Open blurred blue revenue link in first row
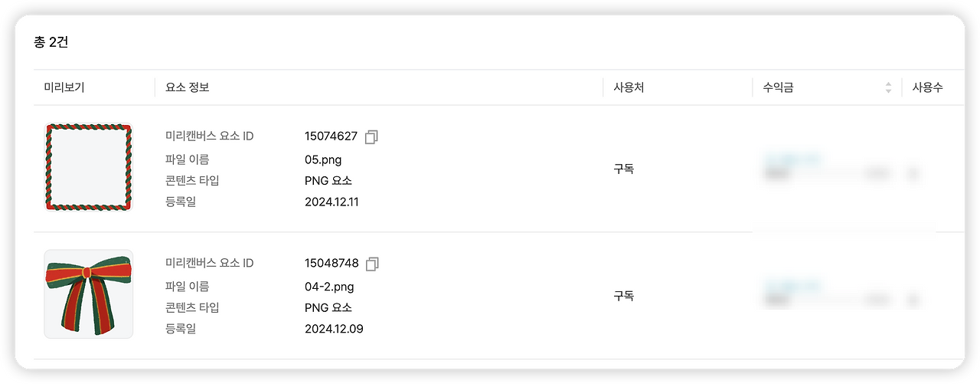980x384 pixels. (x=792, y=159)
